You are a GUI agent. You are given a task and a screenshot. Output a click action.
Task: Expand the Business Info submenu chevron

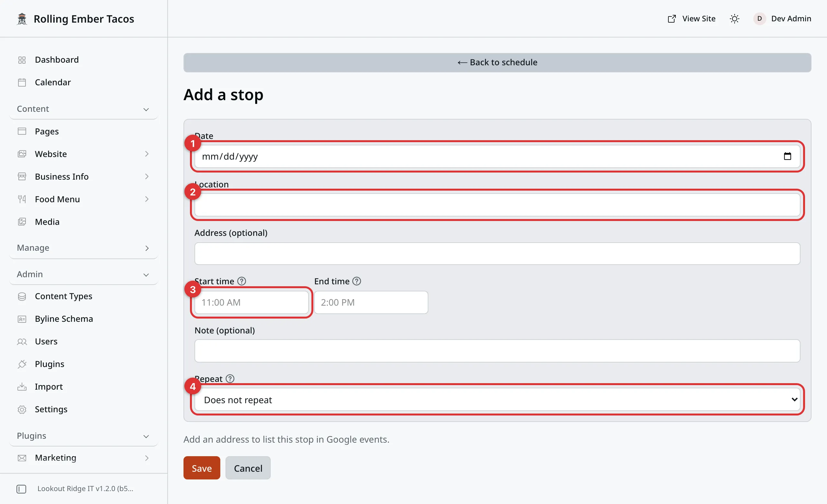pos(147,176)
